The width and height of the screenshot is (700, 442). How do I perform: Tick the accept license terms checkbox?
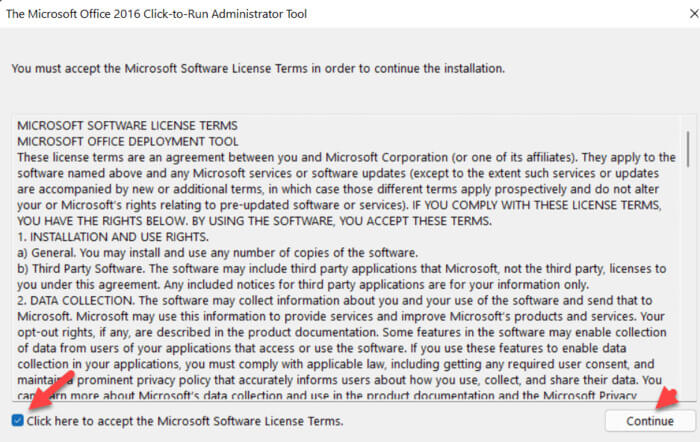click(x=16, y=420)
